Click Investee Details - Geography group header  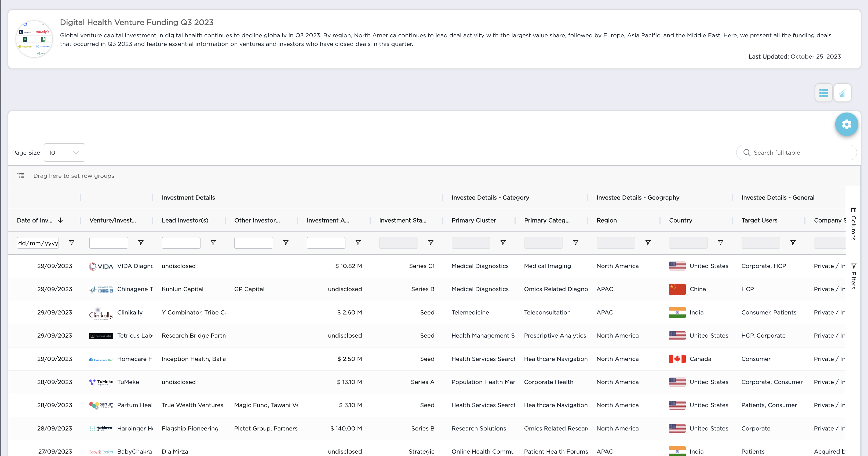tap(638, 197)
